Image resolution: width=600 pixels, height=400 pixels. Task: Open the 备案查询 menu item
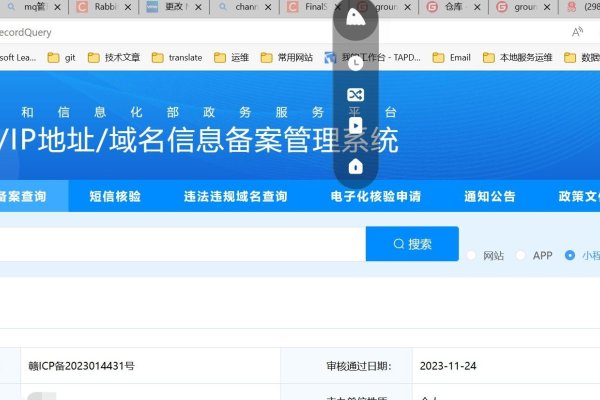pos(23,196)
